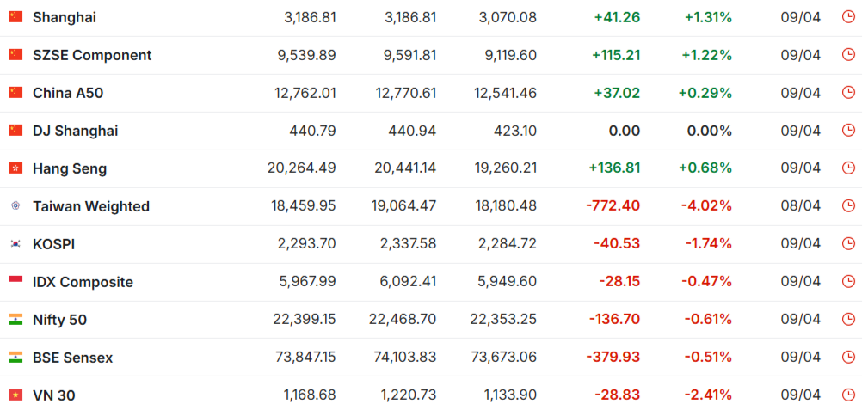Click the Nifty 50 last price 22,399.15
Viewport: 868px width, 410px height.
[305, 320]
